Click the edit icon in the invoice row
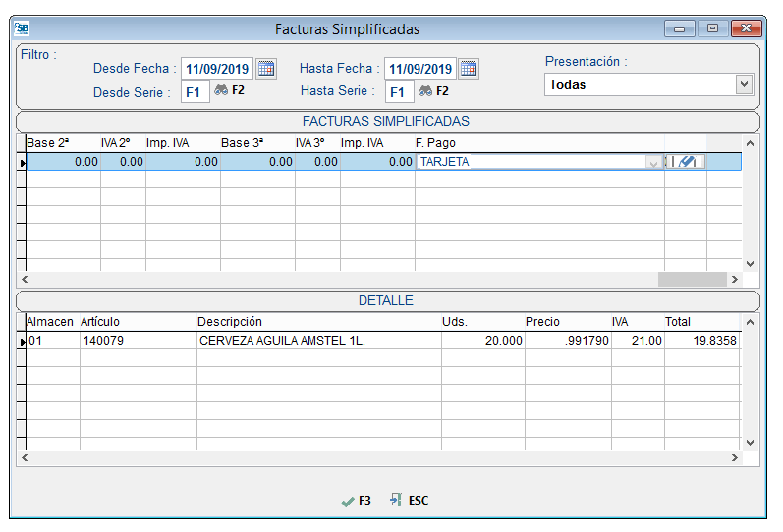This screenshot has height=532, width=783. 687,162
